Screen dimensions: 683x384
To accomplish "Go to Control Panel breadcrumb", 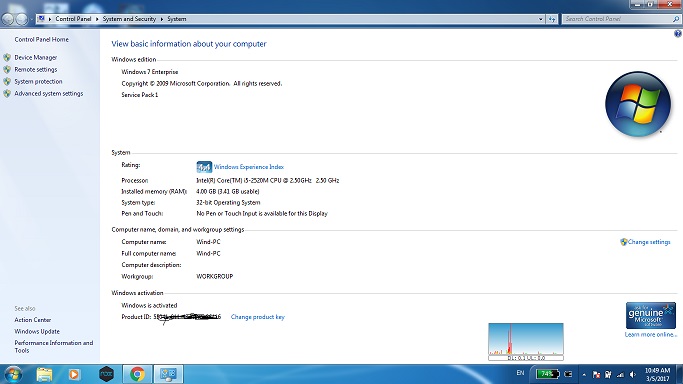I will click(73, 19).
